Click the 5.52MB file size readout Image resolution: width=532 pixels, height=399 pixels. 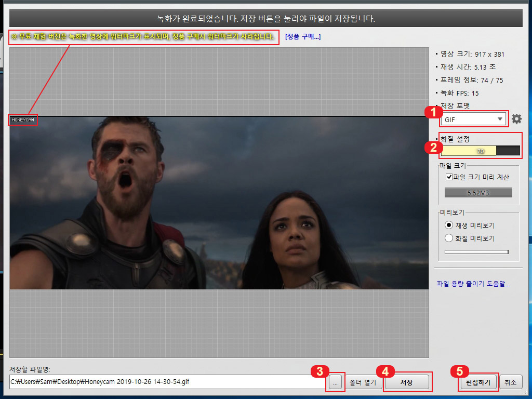(478, 193)
